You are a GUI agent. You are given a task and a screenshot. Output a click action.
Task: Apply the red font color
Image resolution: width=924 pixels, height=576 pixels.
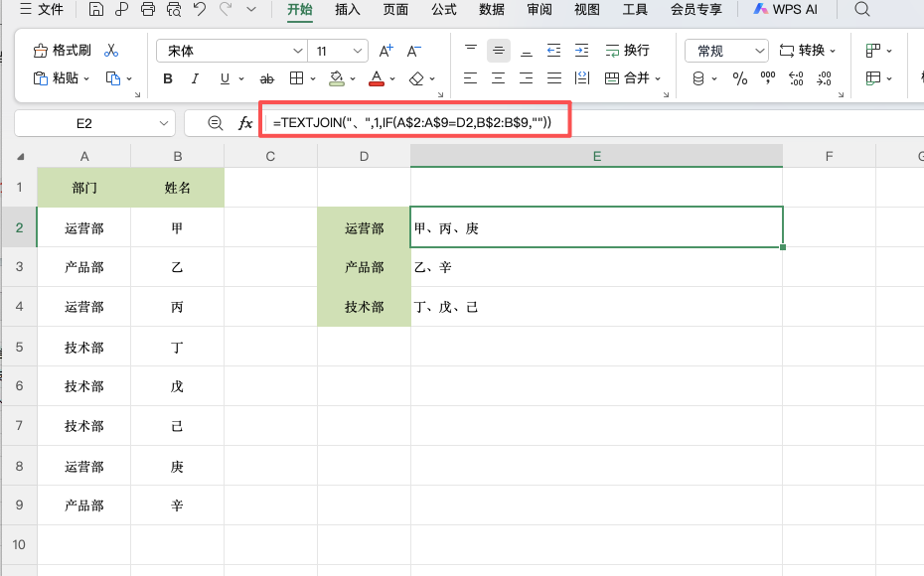377,78
